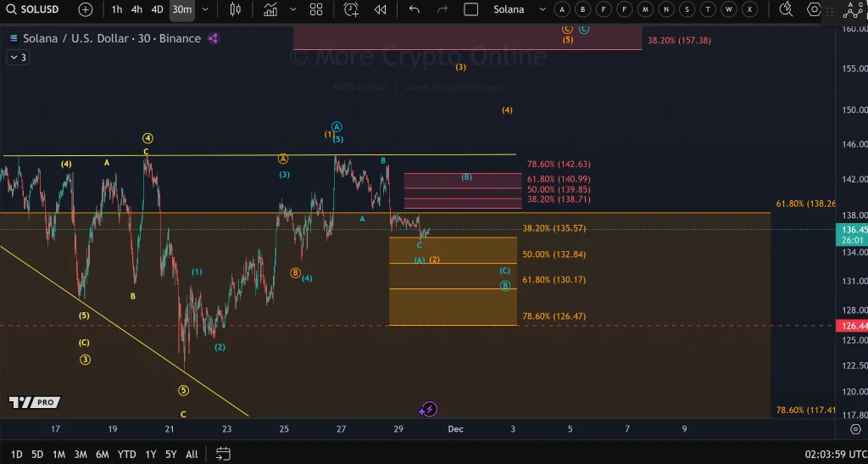Set date range to 5D
The width and height of the screenshot is (868, 464).
coord(37,454)
